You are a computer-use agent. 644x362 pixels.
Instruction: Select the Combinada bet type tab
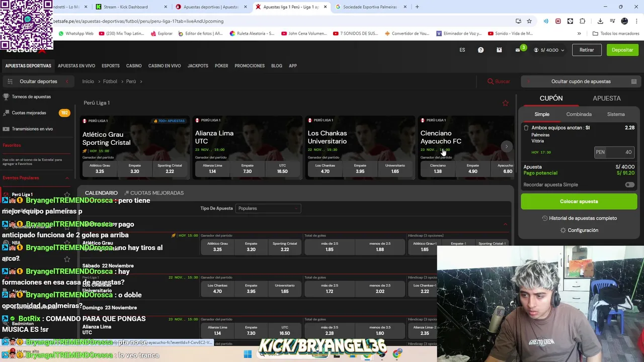[579, 114]
